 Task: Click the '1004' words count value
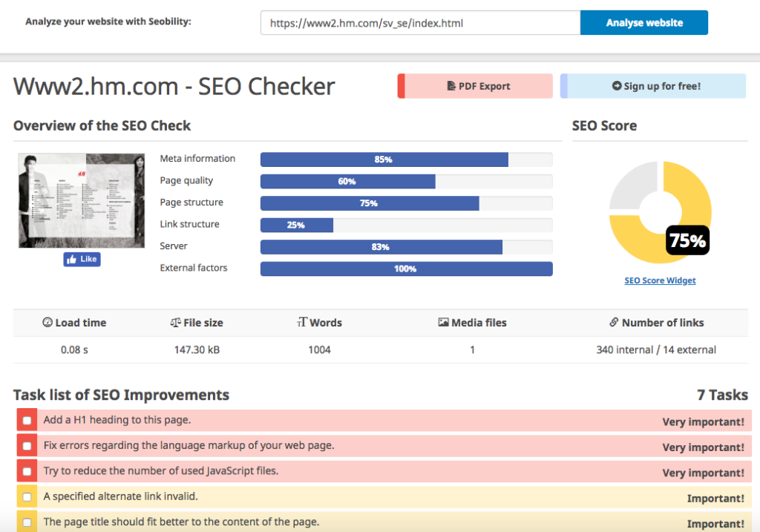[x=319, y=349]
